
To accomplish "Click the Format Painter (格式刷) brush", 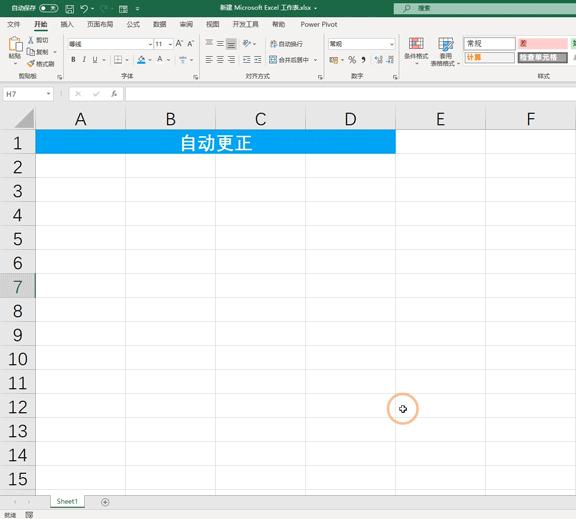I will tap(31, 64).
